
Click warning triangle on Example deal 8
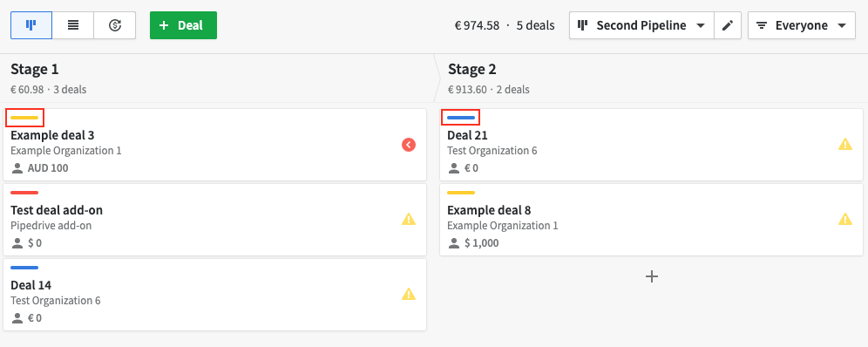845,219
